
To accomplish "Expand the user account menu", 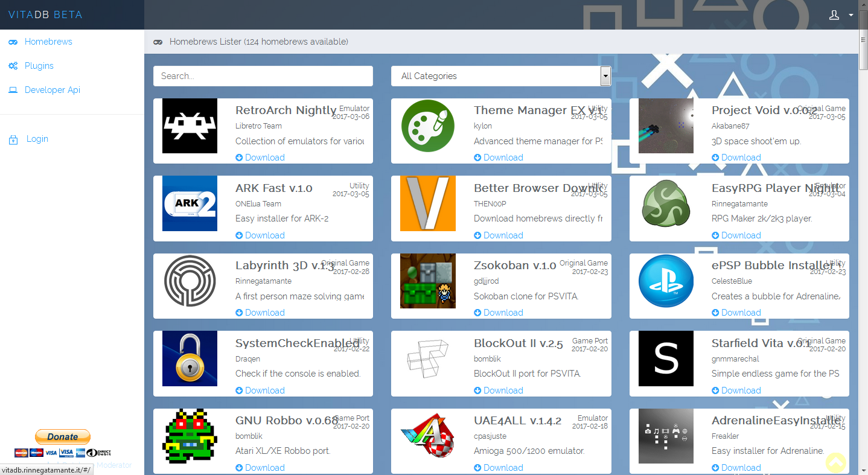I will 840,15.
